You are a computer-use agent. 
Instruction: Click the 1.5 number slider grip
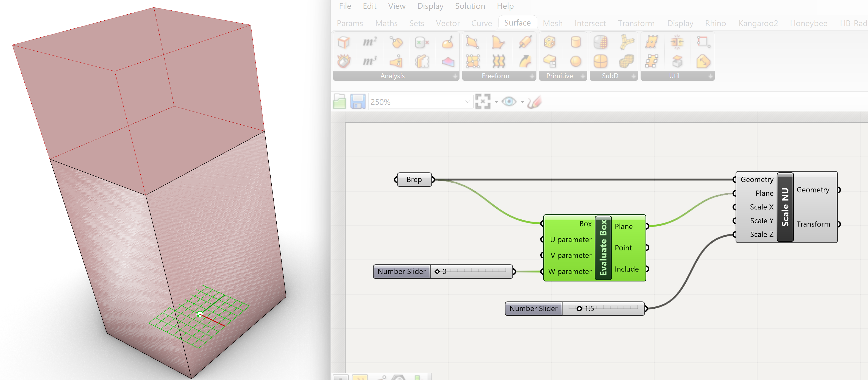[579, 309]
